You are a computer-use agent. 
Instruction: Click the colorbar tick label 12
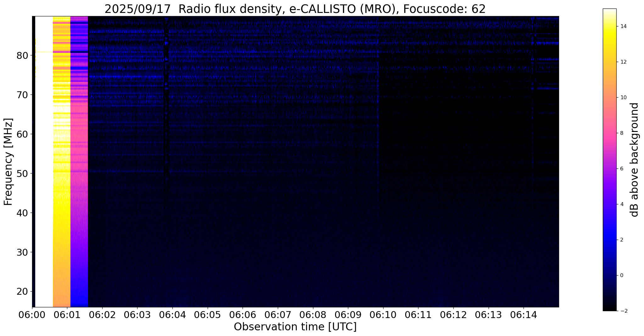(x=623, y=62)
